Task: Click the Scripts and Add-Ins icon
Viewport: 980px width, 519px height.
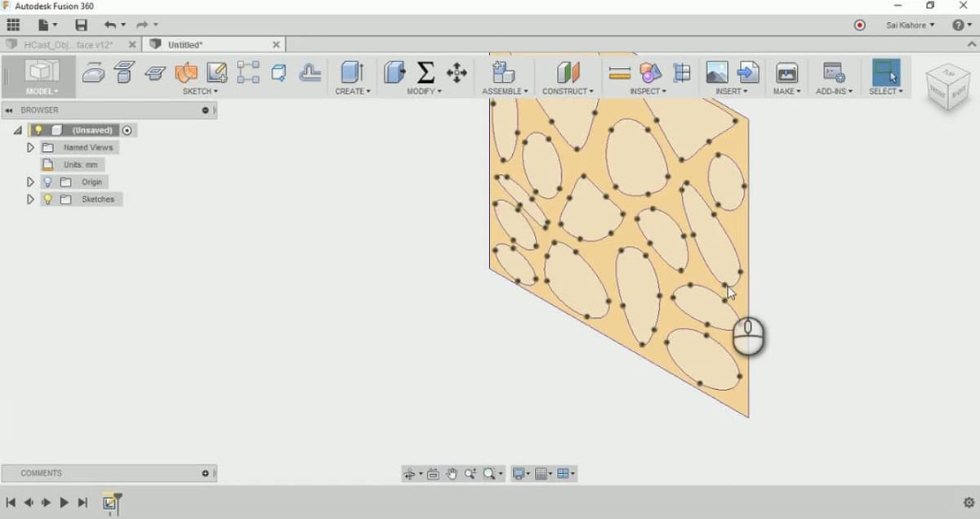Action: (834, 73)
